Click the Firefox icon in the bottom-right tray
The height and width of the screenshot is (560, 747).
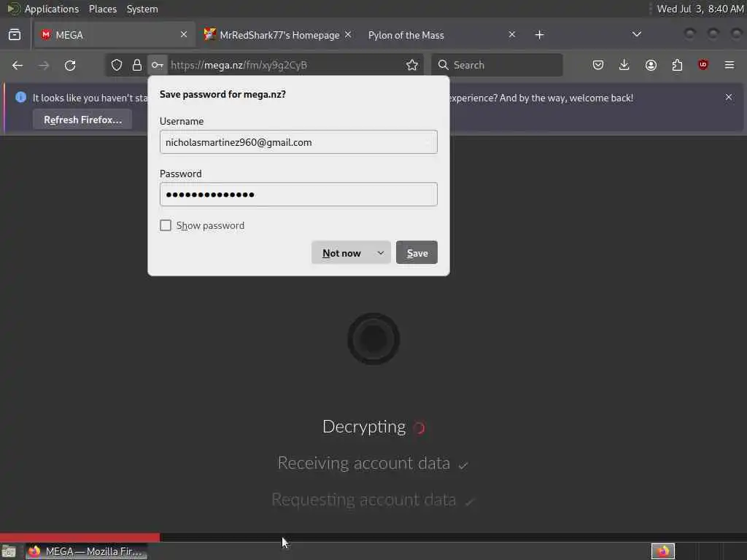coord(663,551)
